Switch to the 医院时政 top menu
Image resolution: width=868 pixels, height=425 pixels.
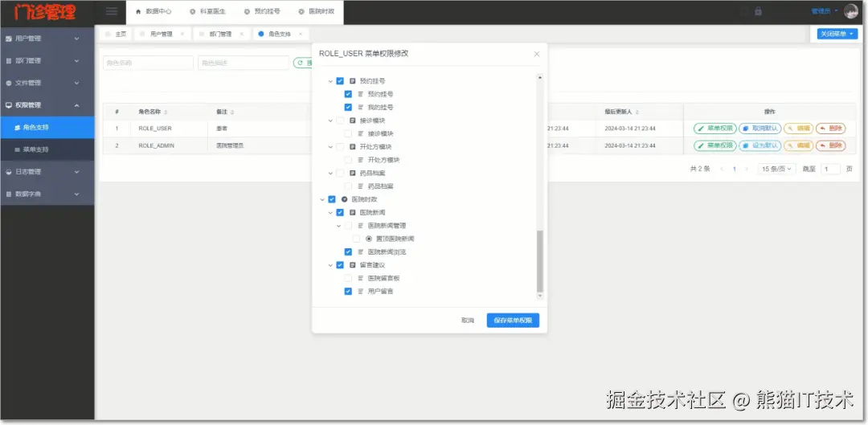click(316, 11)
